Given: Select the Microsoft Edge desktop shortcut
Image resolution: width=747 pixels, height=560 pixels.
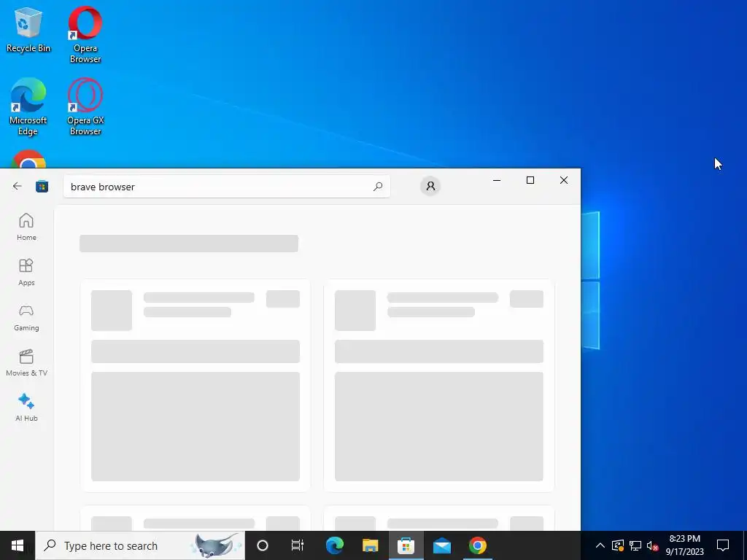Looking at the screenshot, I should click(x=28, y=107).
